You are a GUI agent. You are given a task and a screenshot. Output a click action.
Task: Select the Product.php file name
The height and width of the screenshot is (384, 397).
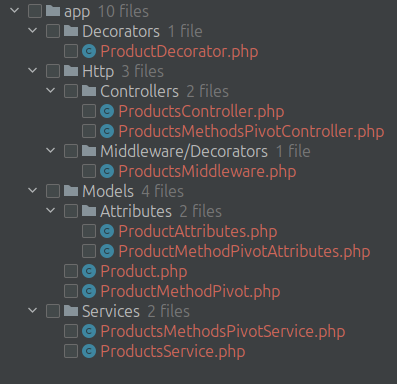[144, 272]
